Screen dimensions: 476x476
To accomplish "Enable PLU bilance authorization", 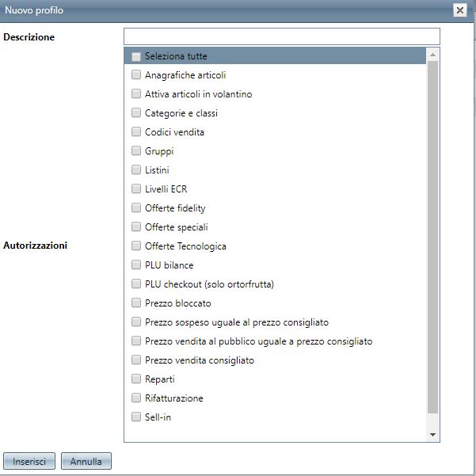I will (136, 265).
